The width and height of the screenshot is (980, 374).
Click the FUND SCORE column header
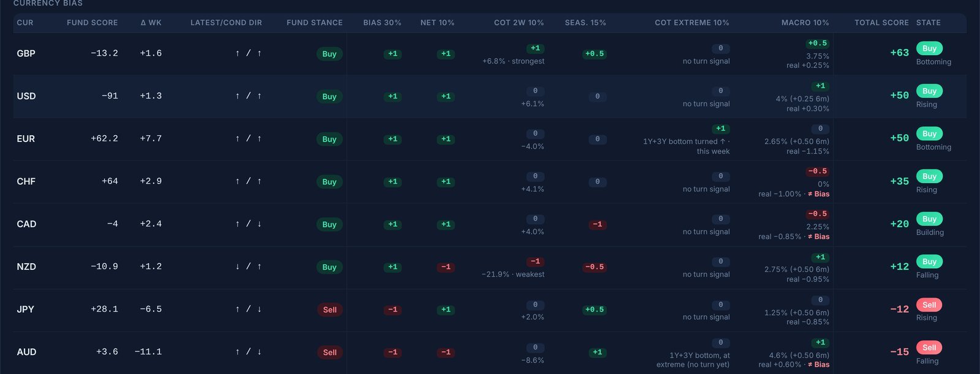(x=92, y=23)
